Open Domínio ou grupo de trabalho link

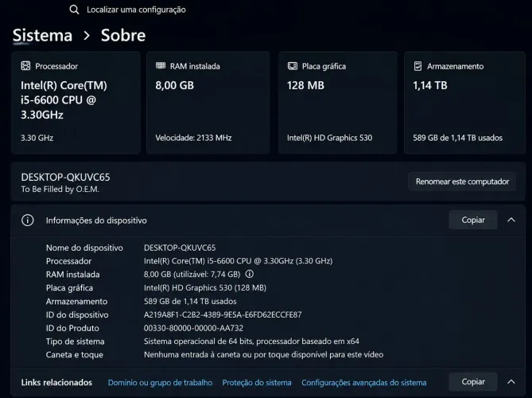pyautogui.click(x=160, y=383)
